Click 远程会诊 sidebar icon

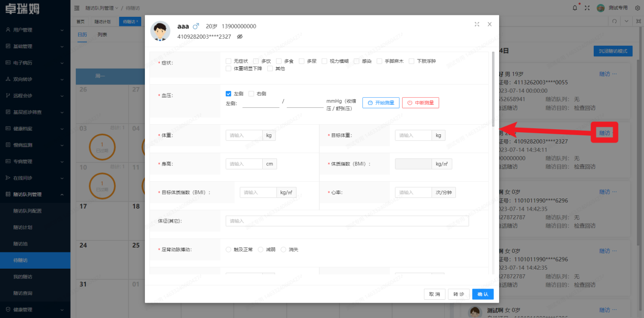coord(8,95)
